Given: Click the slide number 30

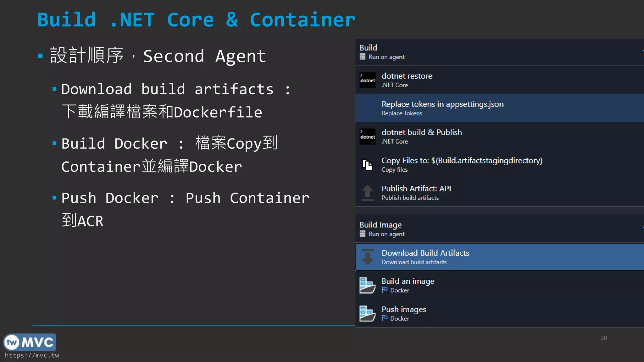Looking at the screenshot, I should pyautogui.click(x=604, y=338).
